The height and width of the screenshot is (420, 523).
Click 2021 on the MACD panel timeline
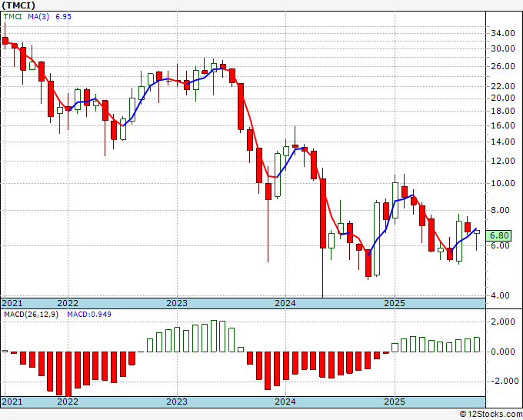click(x=12, y=402)
